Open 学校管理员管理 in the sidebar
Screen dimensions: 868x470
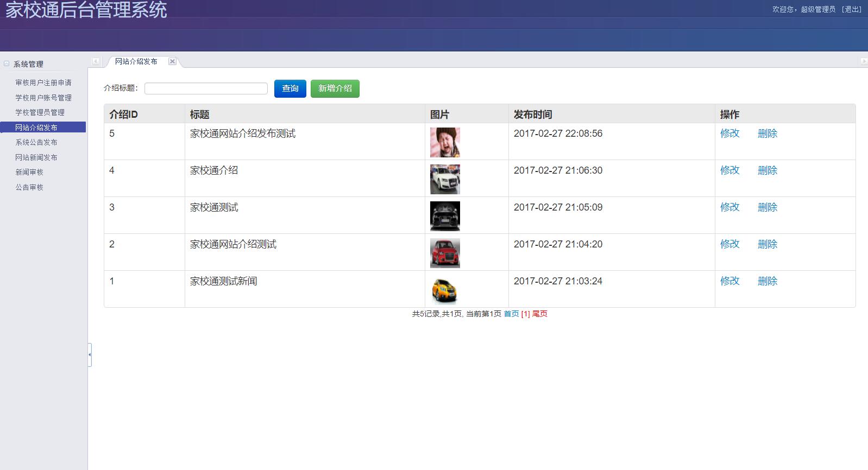40,112
